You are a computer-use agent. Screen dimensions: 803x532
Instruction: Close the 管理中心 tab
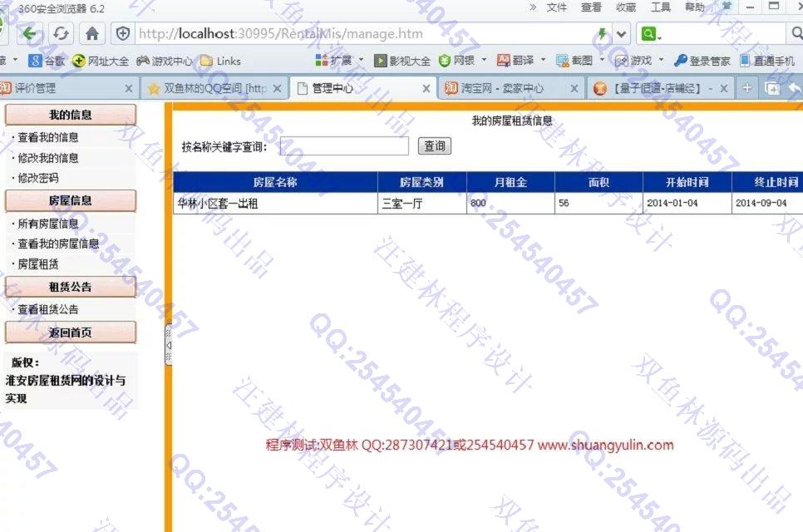(426, 89)
